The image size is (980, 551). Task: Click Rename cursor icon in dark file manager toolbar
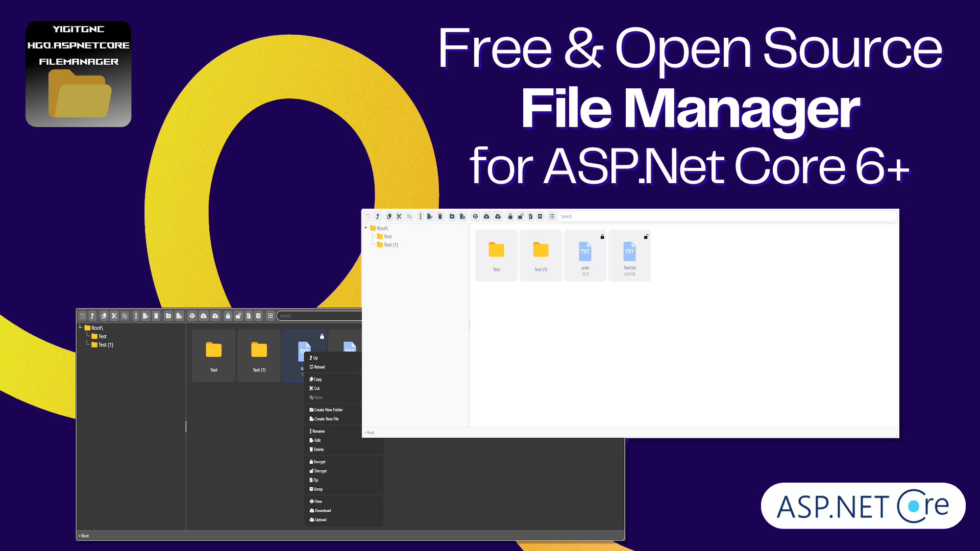pyautogui.click(x=136, y=316)
